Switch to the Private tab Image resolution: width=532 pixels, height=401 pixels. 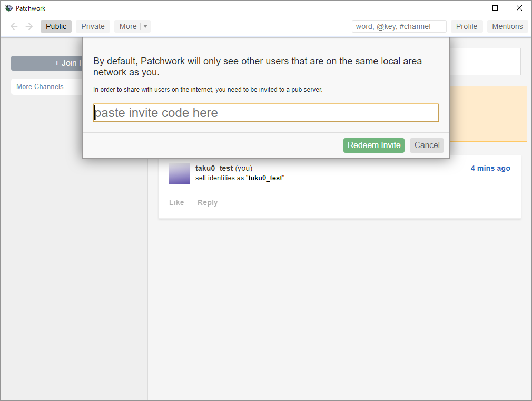pyautogui.click(x=93, y=26)
